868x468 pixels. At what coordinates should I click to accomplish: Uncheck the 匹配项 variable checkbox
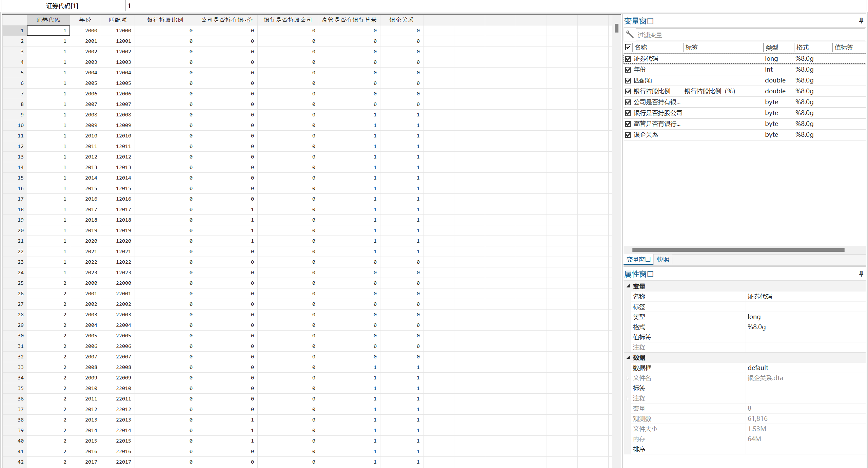(x=628, y=80)
